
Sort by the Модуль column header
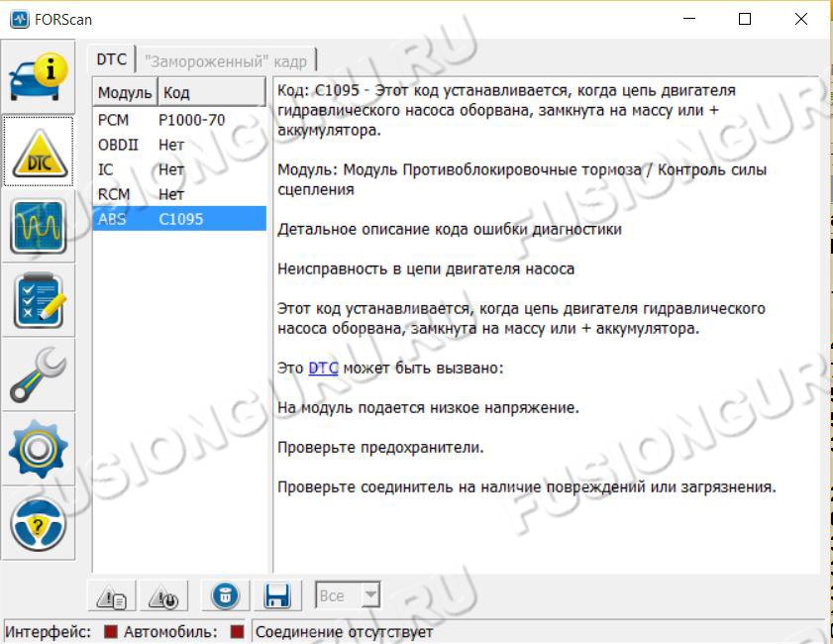(x=125, y=92)
